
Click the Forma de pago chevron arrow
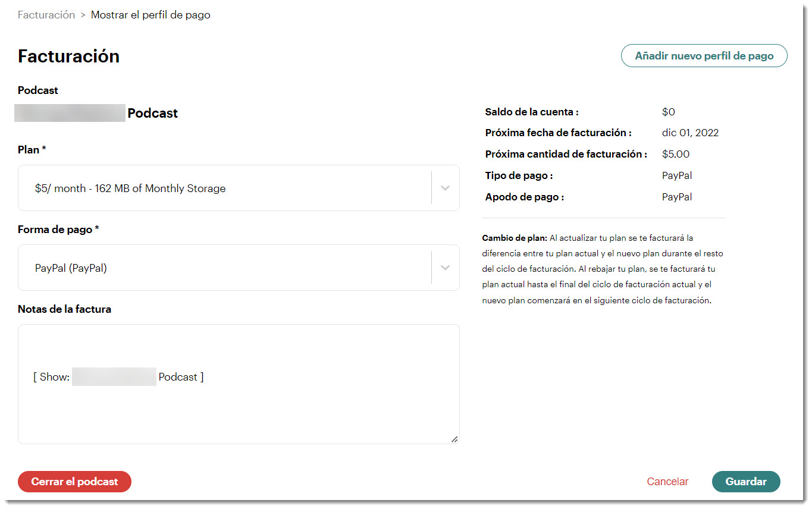(445, 268)
